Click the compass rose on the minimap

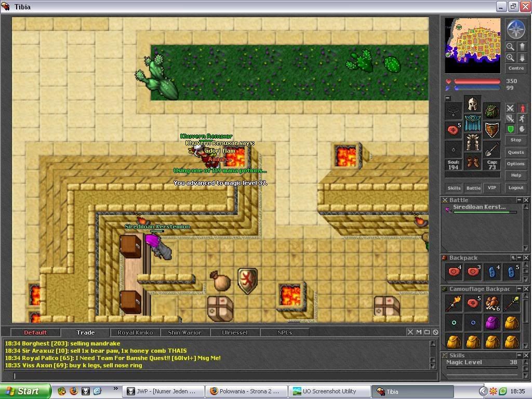click(x=516, y=29)
